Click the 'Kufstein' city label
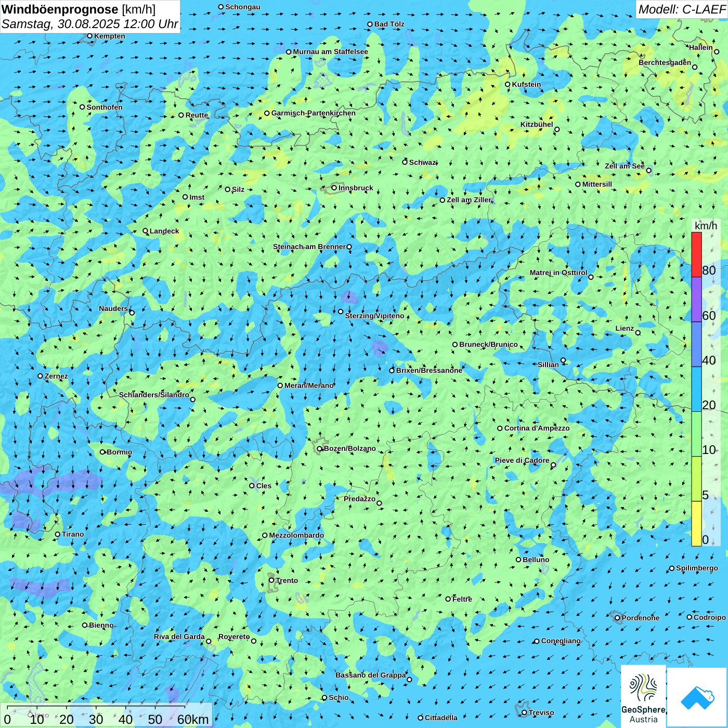This screenshot has height=728, width=728. (x=527, y=84)
